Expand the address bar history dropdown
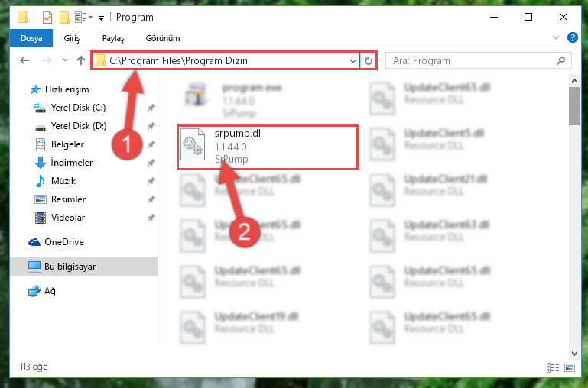This screenshot has height=388, width=588. click(352, 60)
